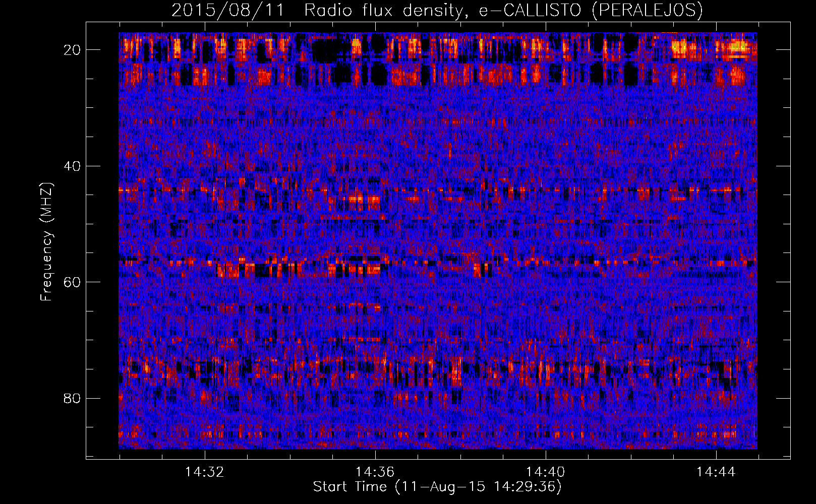816x504 pixels.
Task: Click the plot title mentioning e-CALLISTO (PERALEJOS)
Action: pyautogui.click(x=437, y=10)
